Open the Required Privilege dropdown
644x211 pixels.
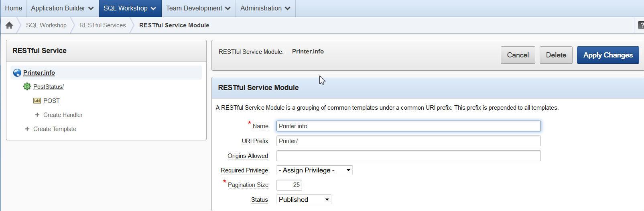(314, 170)
